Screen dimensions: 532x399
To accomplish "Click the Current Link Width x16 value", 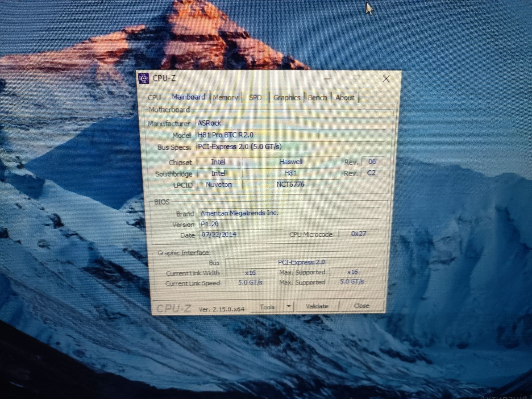I will pos(250,272).
